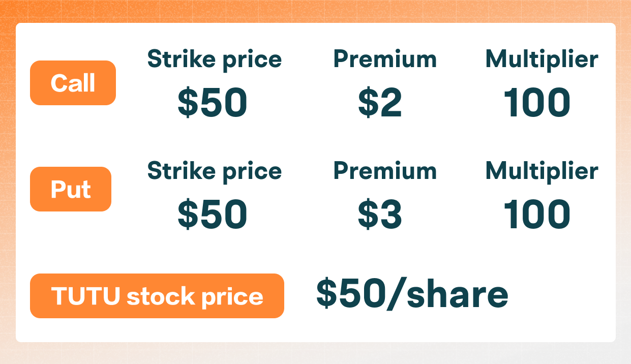
Task: Click the orange background above the white card
Action: [315, 10]
